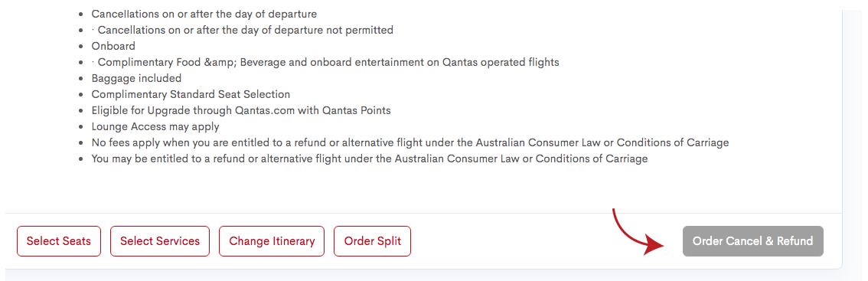
Task: Click the grey Order Cancel & Refund button
Action: (x=753, y=241)
